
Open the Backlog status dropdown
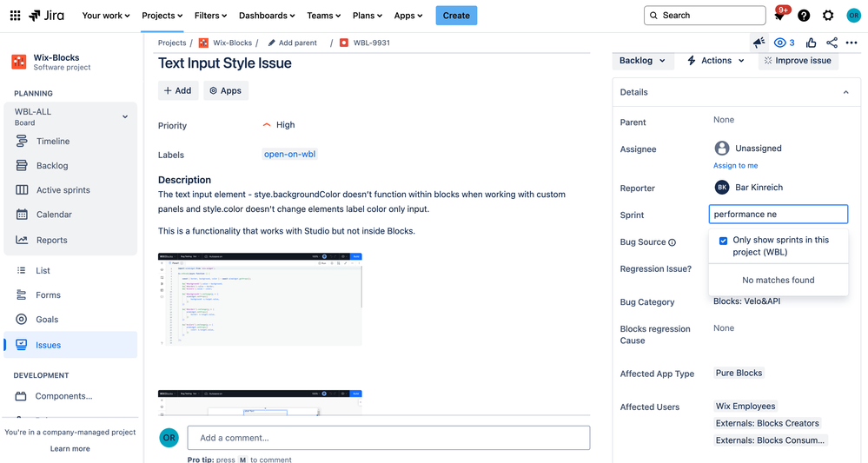[x=643, y=60]
